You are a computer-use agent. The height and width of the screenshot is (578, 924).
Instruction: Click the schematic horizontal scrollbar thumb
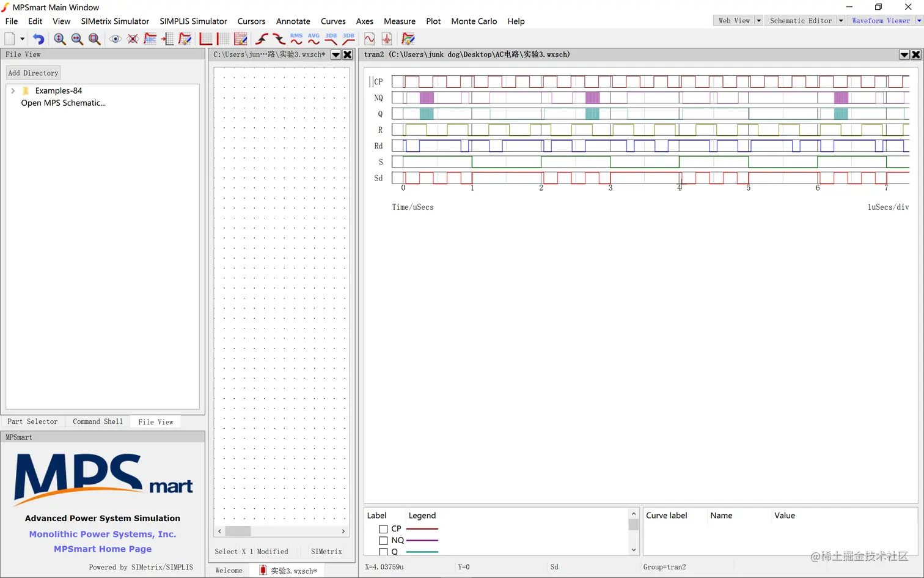point(238,531)
